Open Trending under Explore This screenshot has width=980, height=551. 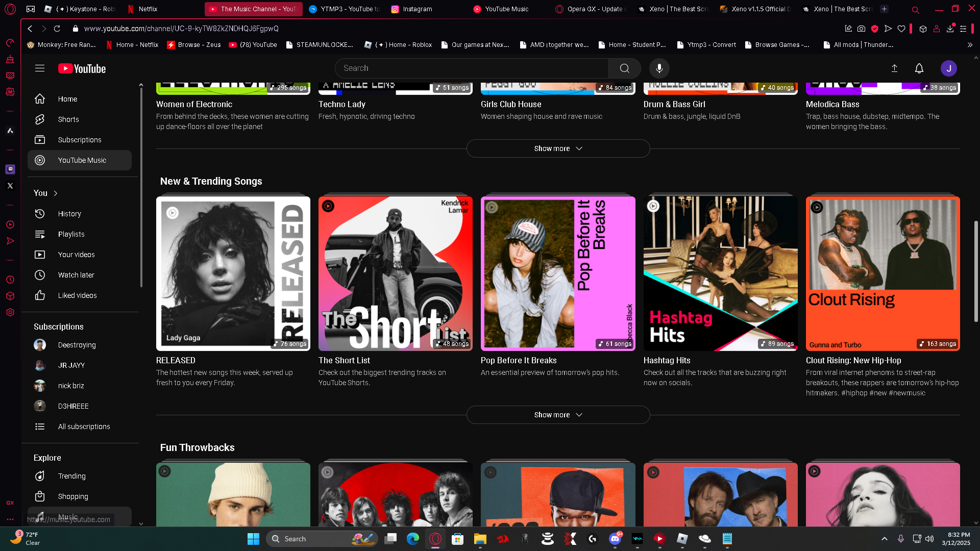click(x=80, y=476)
